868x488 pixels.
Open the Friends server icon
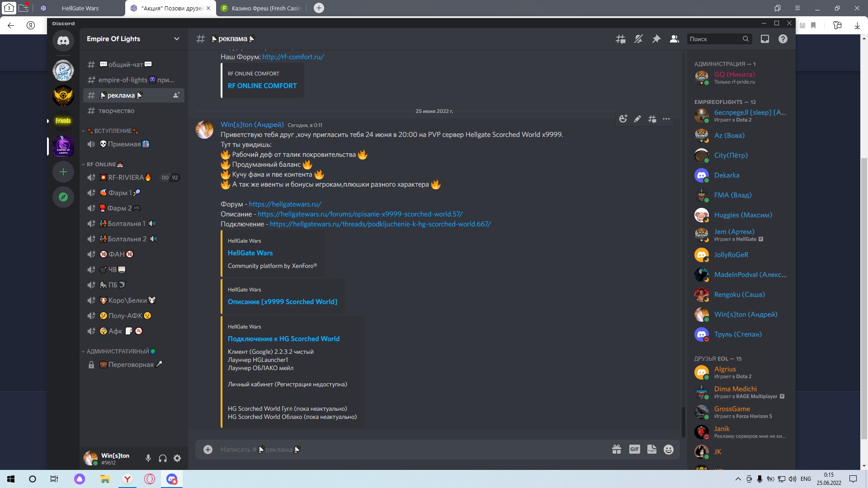point(63,121)
